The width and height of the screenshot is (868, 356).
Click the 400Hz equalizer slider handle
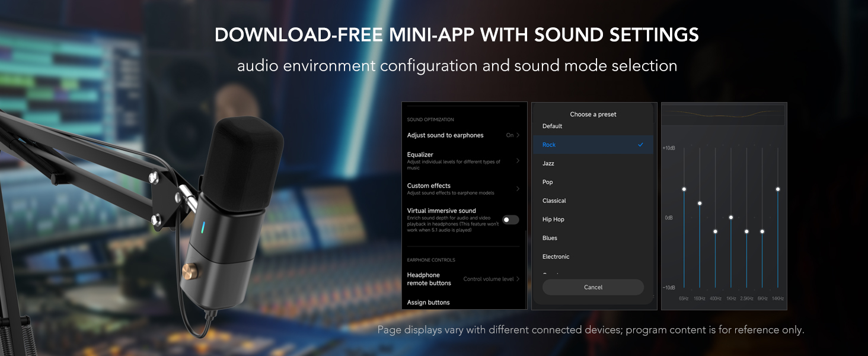[715, 231]
